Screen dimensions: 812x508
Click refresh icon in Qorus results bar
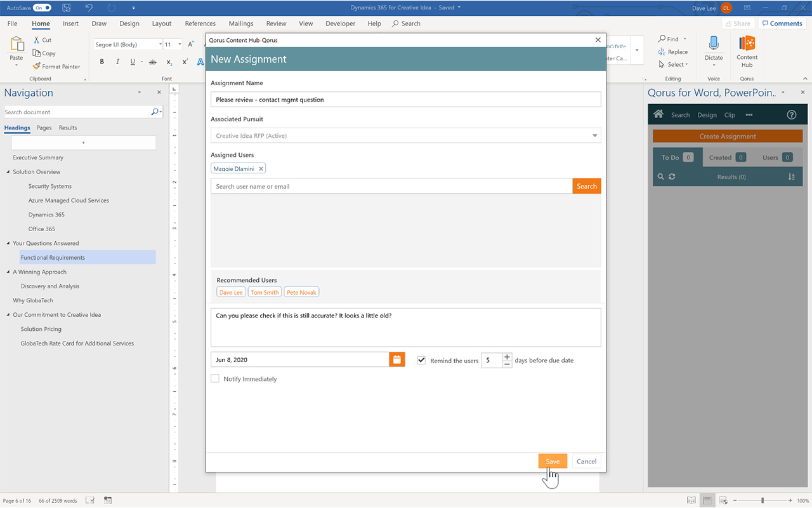(672, 177)
